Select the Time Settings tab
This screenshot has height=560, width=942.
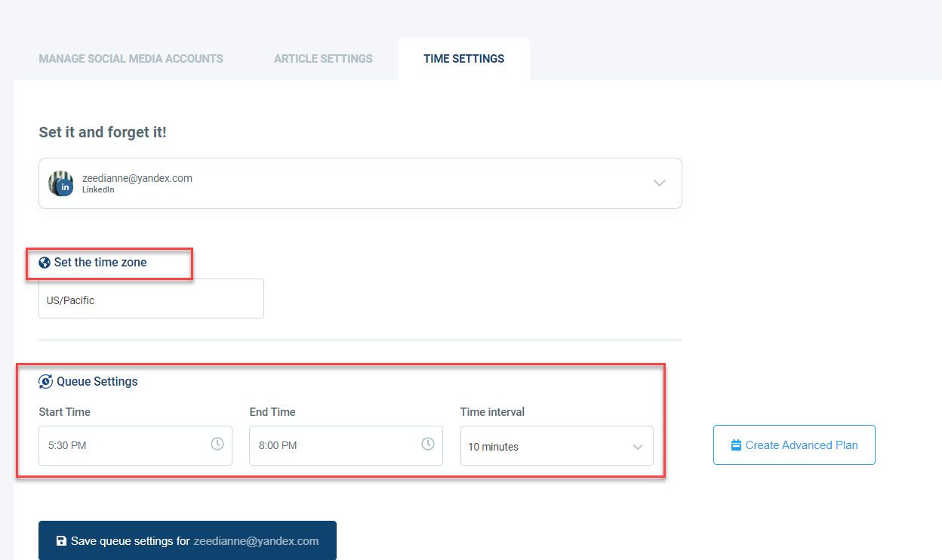(x=463, y=58)
